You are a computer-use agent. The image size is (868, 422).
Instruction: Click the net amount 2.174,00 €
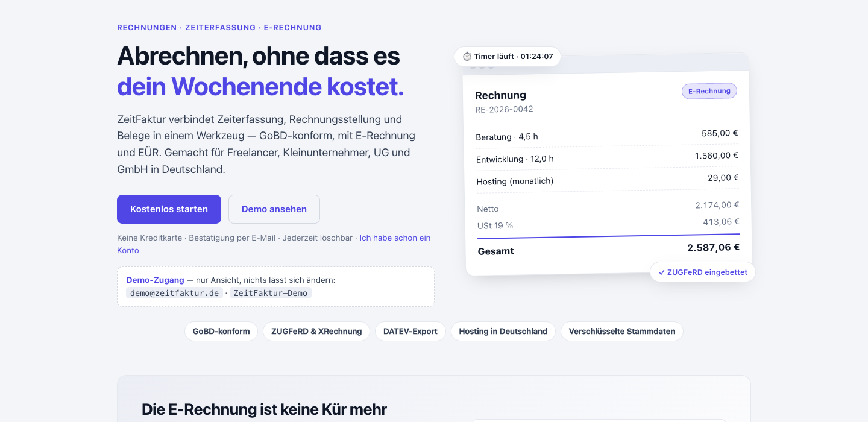click(717, 205)
